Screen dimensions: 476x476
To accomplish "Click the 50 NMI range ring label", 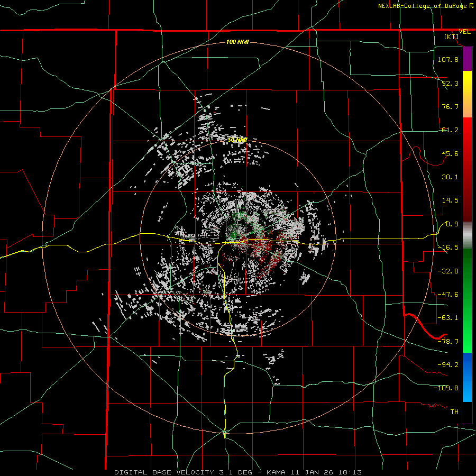I will (x=237, y=140).
